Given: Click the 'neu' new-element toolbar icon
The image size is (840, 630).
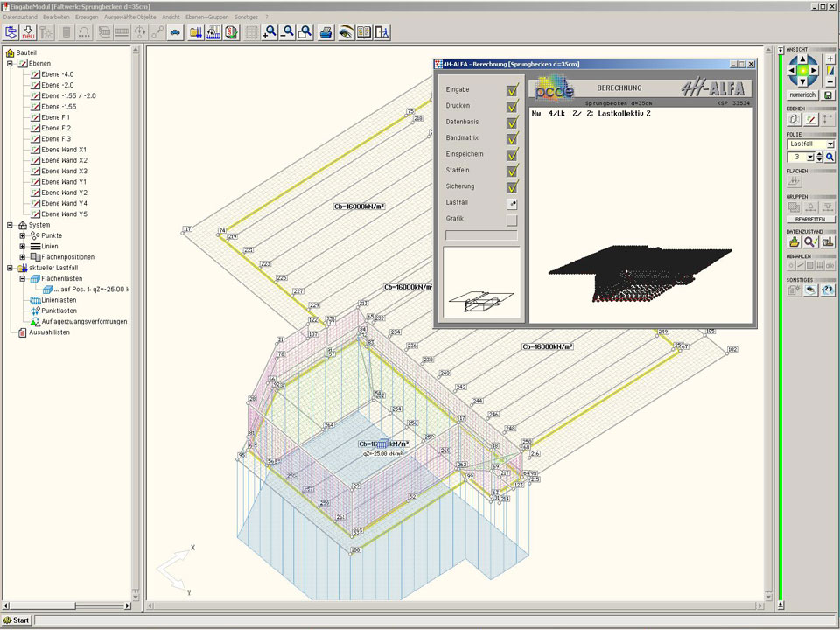Looking at the screenshot, I should click(x=28, y=32).
